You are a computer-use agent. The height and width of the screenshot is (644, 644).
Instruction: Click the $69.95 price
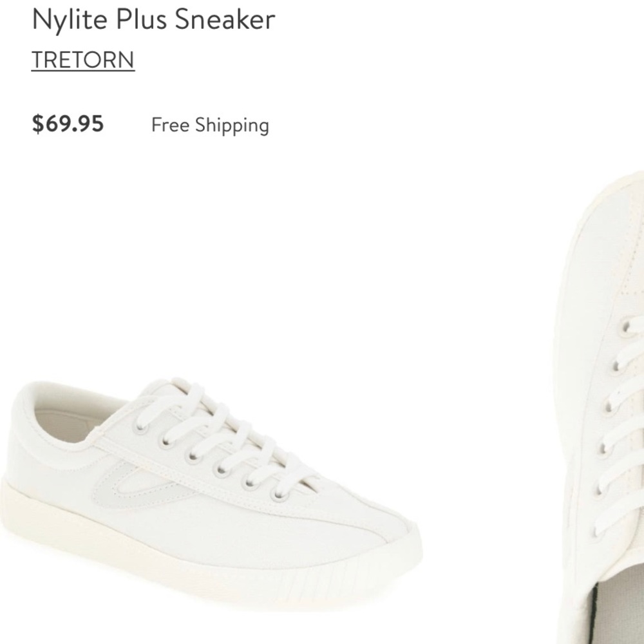[x=68, y=123]
